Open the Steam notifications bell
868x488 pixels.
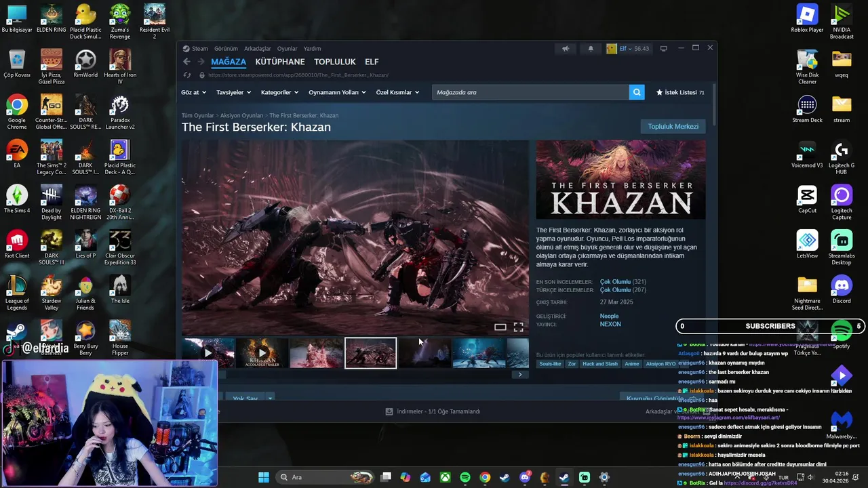[590, 49]
